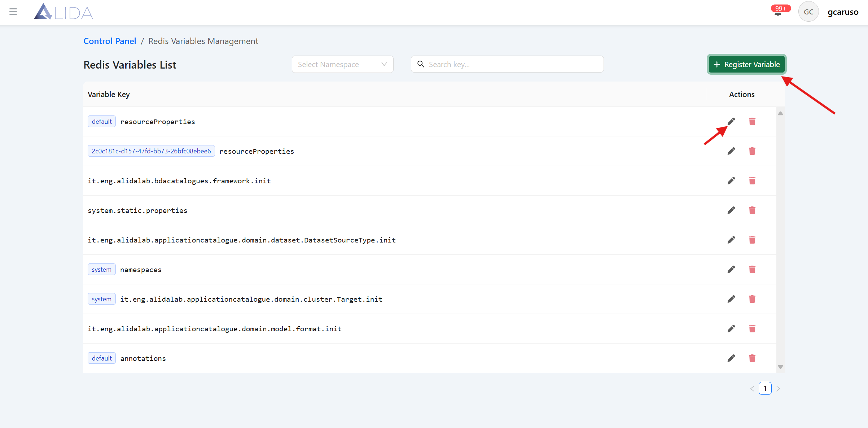Image resolution: width=868 pixels, height=428 pixels.
Task: Focus the Search key input field
Action: pyautogui.click(x=507, y=64)
